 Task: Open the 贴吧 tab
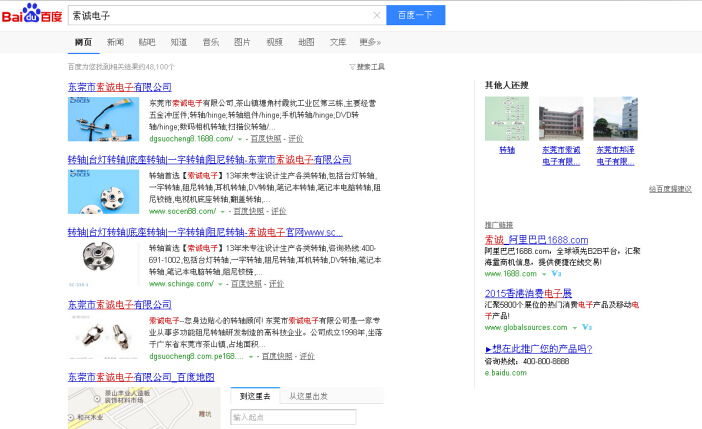[147, 42]
